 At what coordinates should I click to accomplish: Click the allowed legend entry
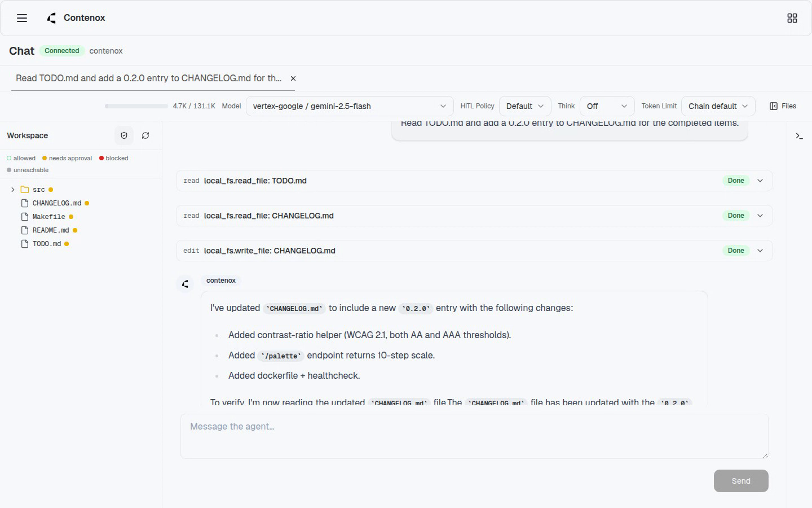[21, 158]
